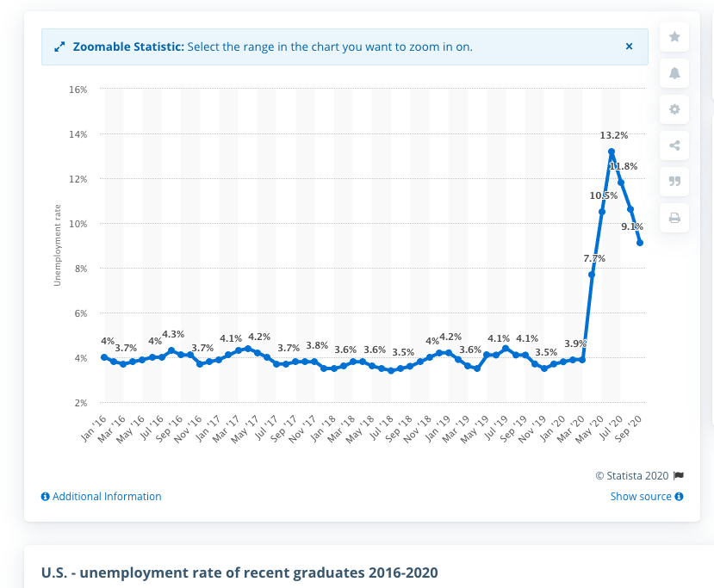Dismiss the Zoomable Statistic banner
This screenshot has width=714, height=588.
(629, 46)
